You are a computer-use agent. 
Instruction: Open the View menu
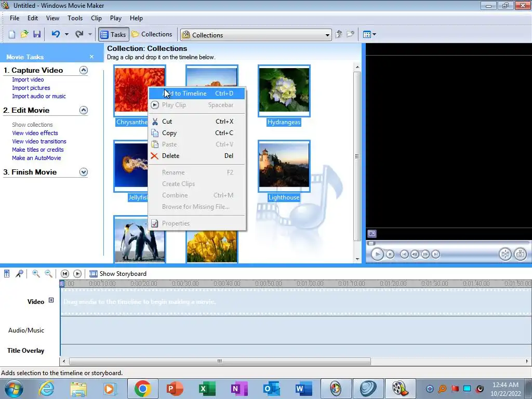(52, 18)
